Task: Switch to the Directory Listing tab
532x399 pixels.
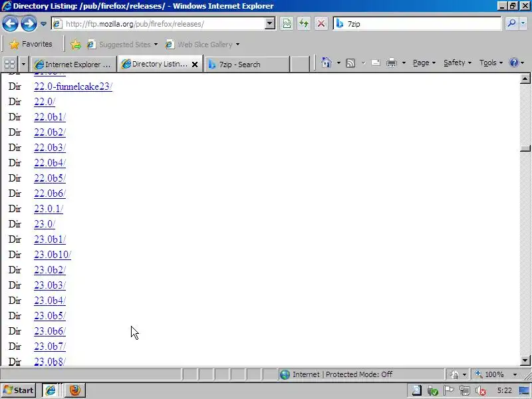Action: tap(155, 64)
